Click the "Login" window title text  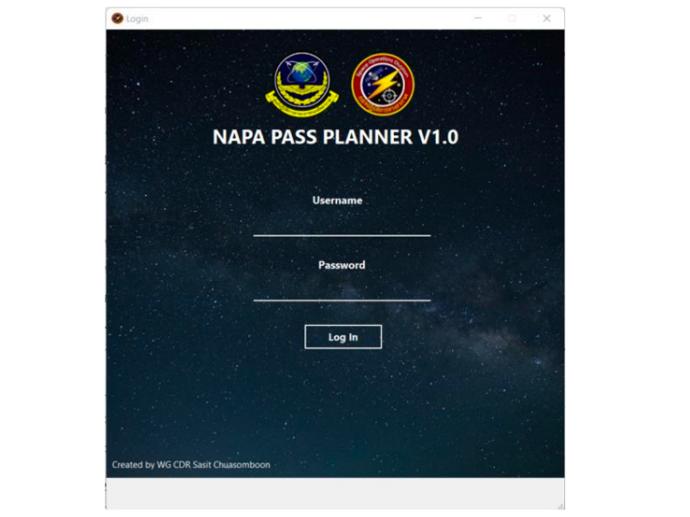point(137,19)
